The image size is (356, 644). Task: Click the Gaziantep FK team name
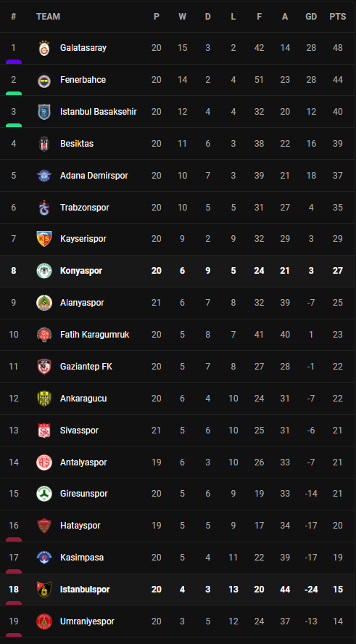coord(86,367)
